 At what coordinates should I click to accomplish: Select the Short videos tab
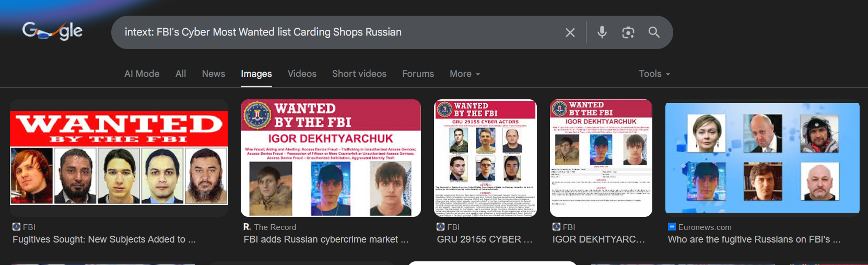pos(359,74)
